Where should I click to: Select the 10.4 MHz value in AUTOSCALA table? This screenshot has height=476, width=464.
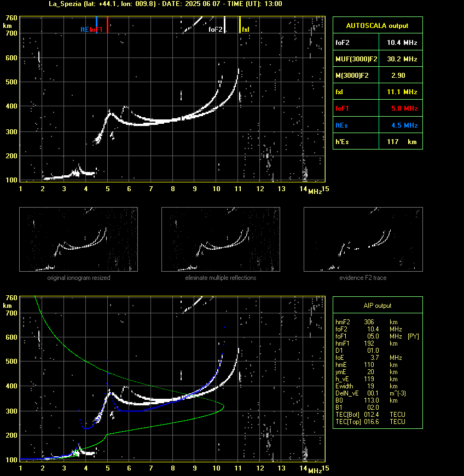[x=402, y=43]
